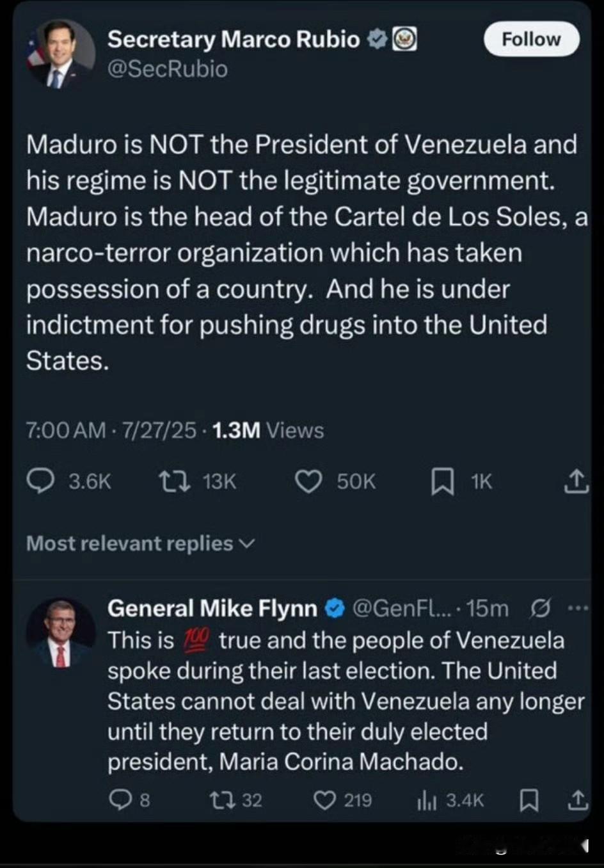Like General Mike Flynn's reply
This screenshot has height=868, width=604.
pos(325,800)
